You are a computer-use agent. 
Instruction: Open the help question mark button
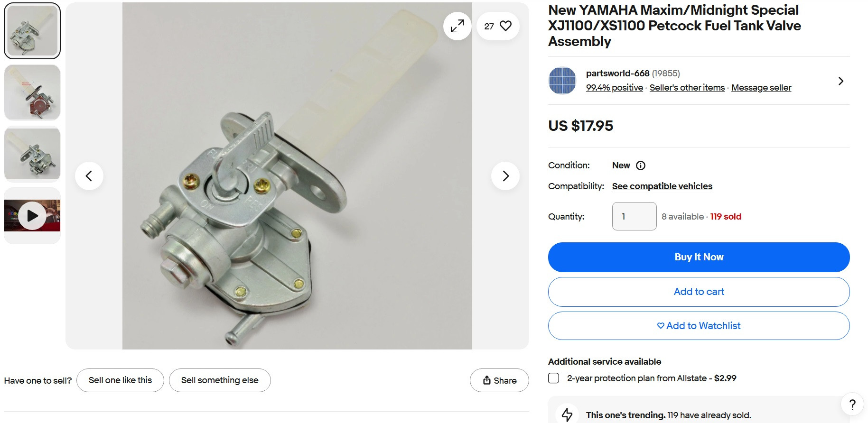(852, 405)
